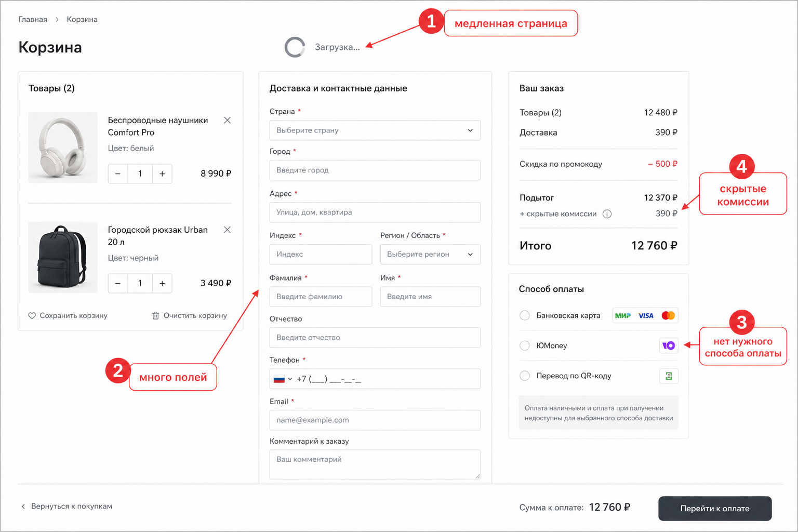
Task: Open the white headphones product thumbnail
Action: (x=63, y=148)
